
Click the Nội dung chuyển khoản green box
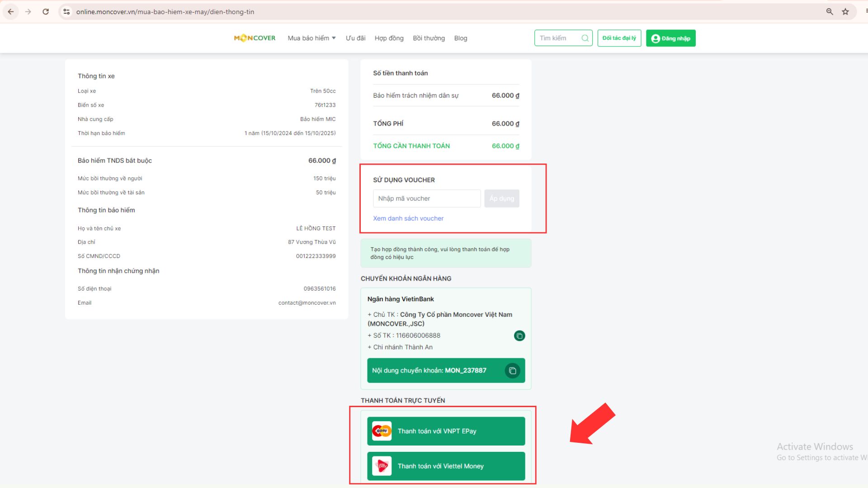(x=446, y=371)
